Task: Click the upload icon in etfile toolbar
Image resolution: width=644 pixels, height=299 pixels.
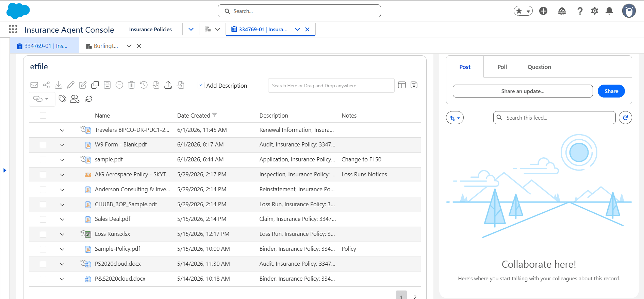Action: 168,85
